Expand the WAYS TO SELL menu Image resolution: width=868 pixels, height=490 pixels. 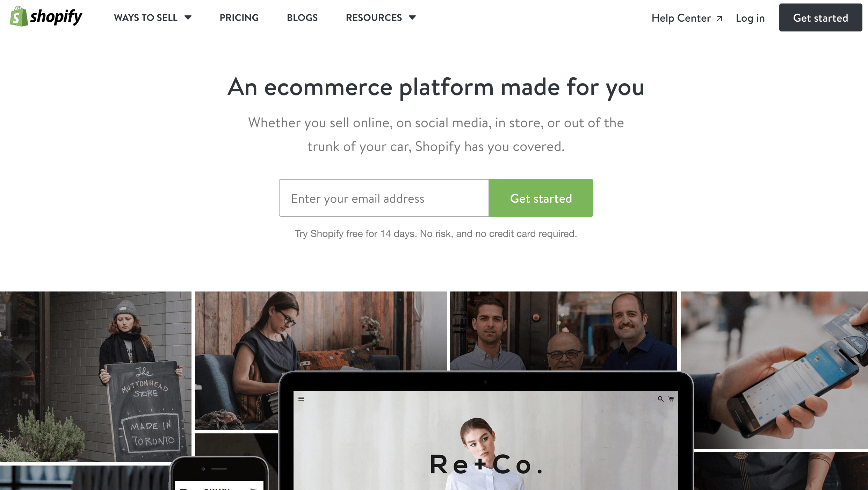point(153,17)
